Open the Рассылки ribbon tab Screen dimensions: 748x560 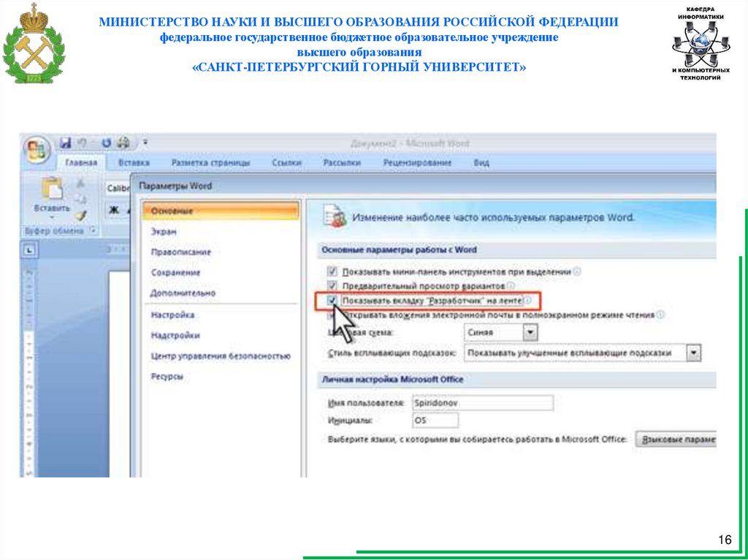[342, 163]
